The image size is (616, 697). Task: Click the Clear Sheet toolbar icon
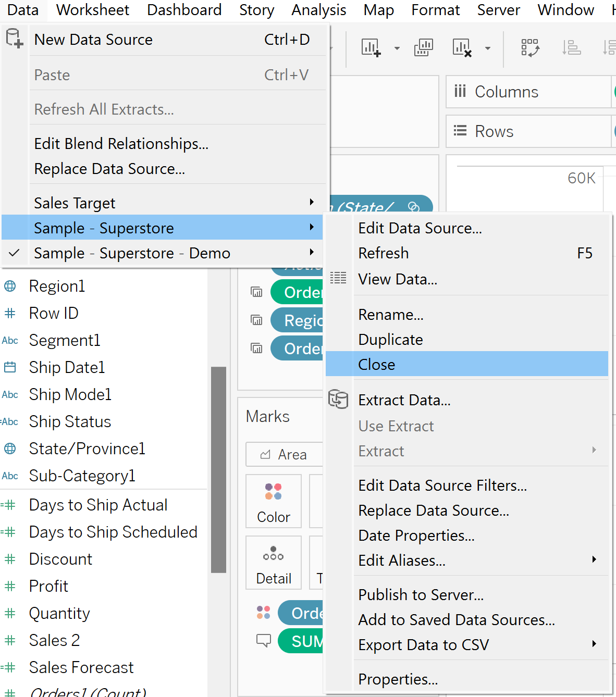point(462,48)
